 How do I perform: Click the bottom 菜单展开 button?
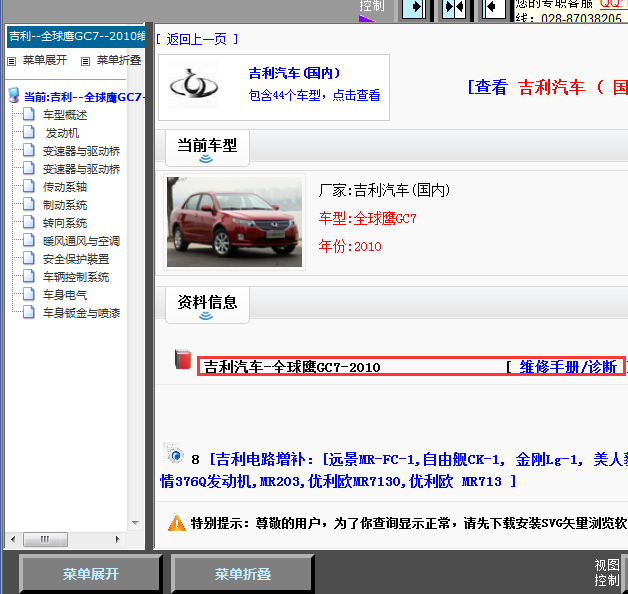(91, 574)
